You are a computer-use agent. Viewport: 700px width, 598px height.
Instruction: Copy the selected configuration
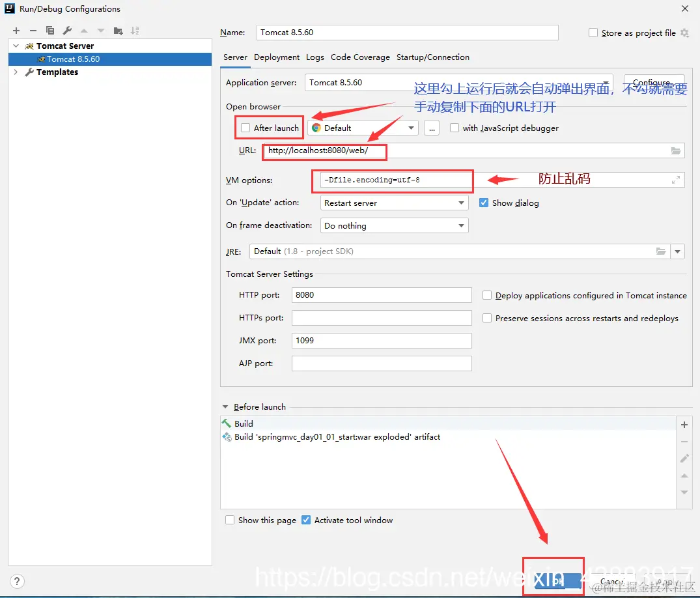point(50,31)
